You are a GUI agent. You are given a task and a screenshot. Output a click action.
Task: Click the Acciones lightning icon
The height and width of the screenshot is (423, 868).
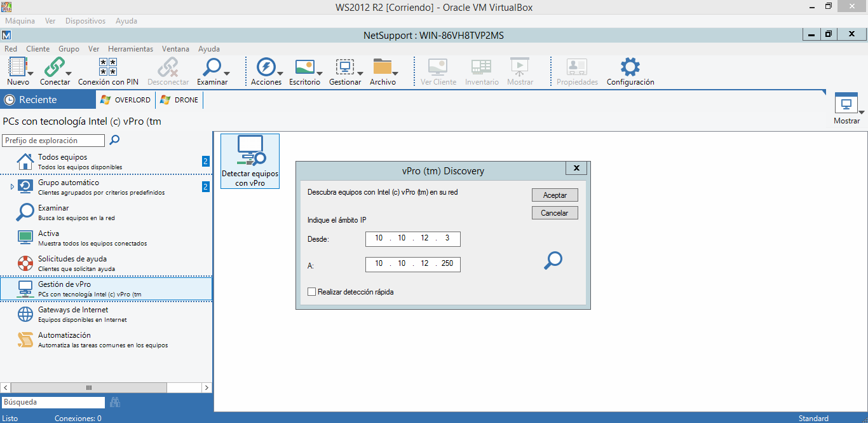tap(265, 67)
